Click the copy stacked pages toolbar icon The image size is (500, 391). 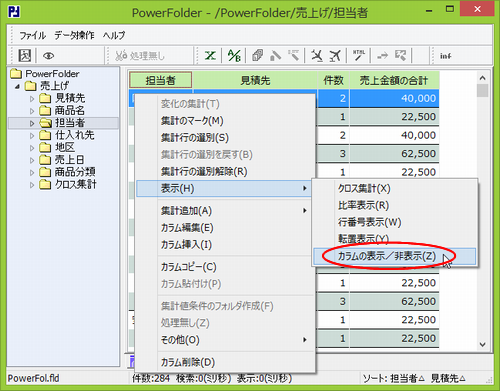point(257,55)
